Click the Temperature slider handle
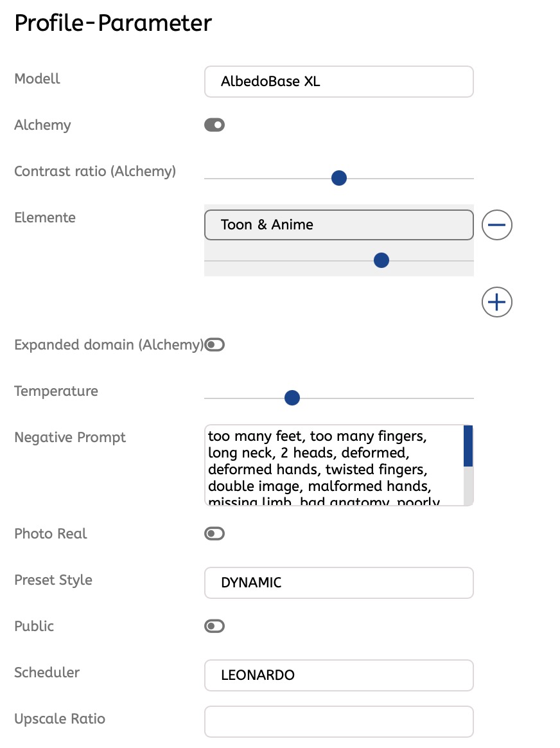This screenshot has width=560, height=748. [292, 398]
